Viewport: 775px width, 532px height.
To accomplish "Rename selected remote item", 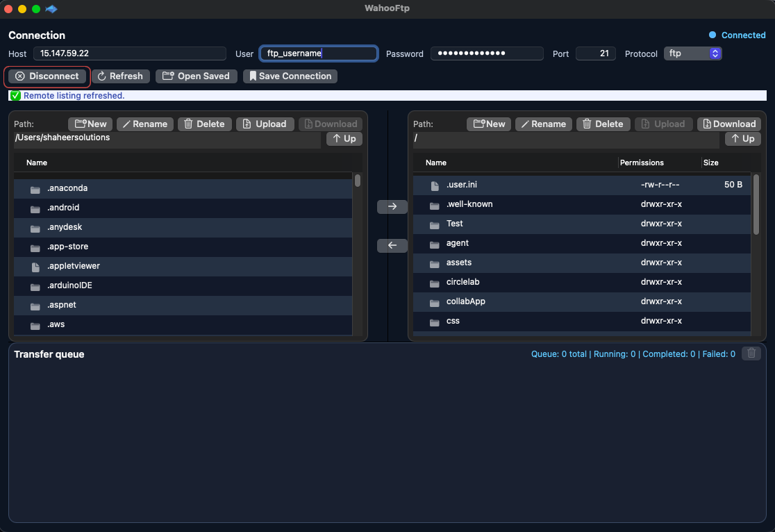I will pyautogui.click(x=544, y=124).
